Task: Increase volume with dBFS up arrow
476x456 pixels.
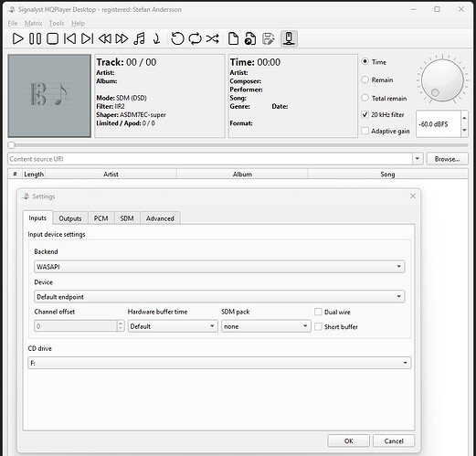Action: tap(464, 118)
